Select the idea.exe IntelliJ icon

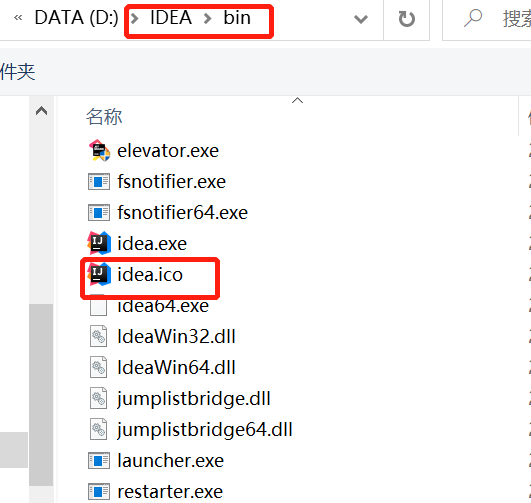99,243
